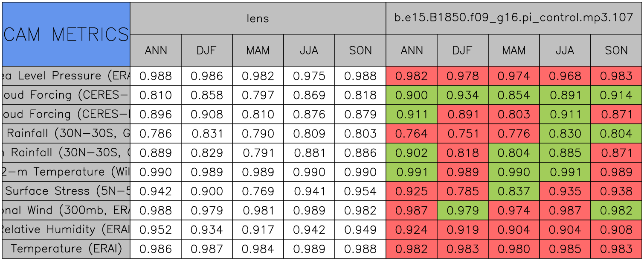Click the green cell showing 0.854
Image resolution: width=644 pixels, height=261 pixels.
coord(514,95)
